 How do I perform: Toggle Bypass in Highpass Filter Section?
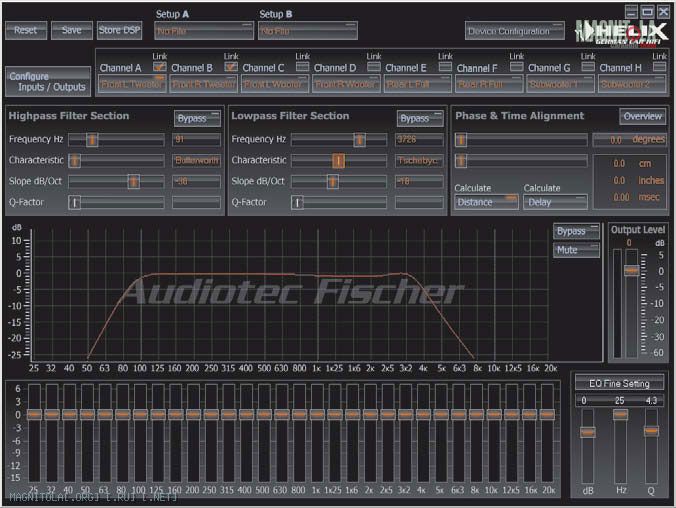197,118
